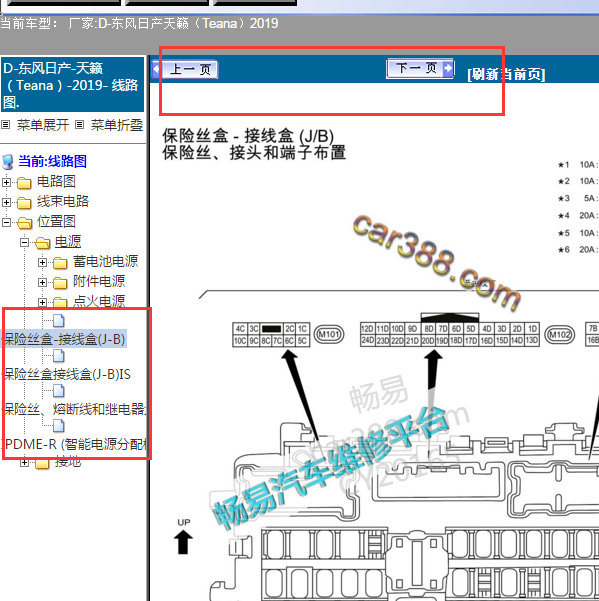Select the 电路图 tree label
Image resolution: width=599 pixels, height=601 pixels.
[56, 181]
